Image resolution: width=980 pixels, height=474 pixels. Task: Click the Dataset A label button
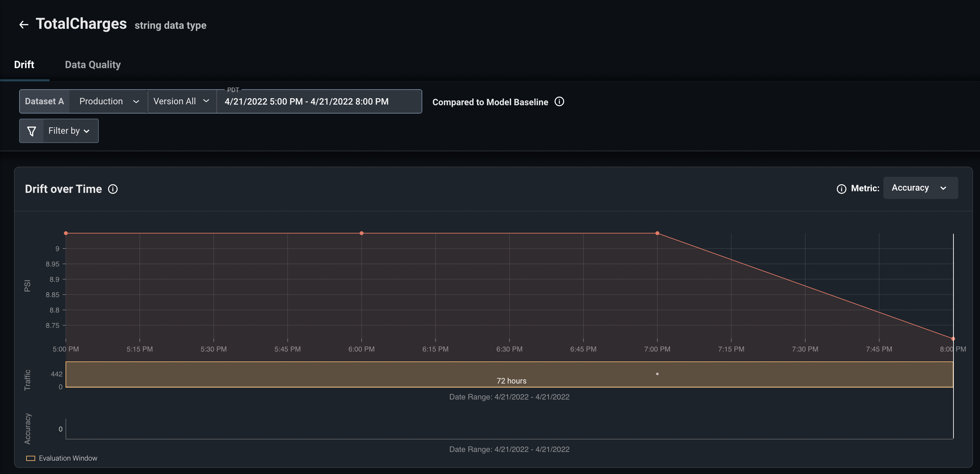pos(44,101)
